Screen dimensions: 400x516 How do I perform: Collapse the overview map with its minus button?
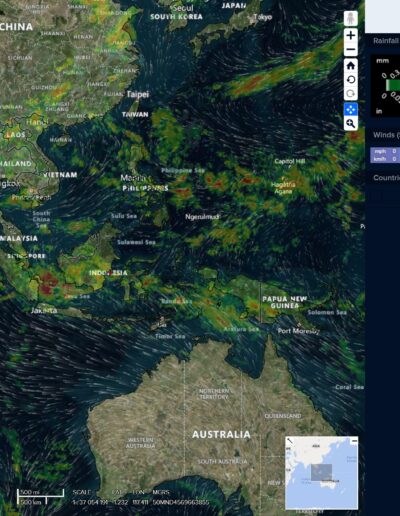coord(355,441)
